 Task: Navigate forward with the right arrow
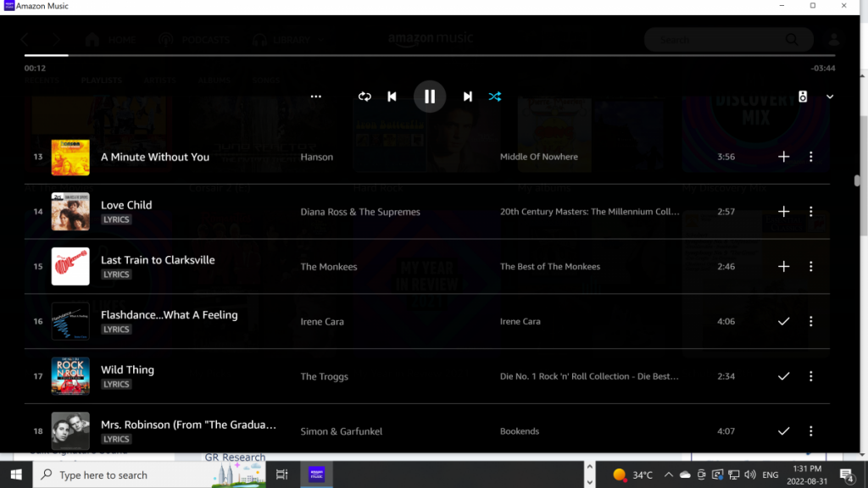click(x=57, y=40)
